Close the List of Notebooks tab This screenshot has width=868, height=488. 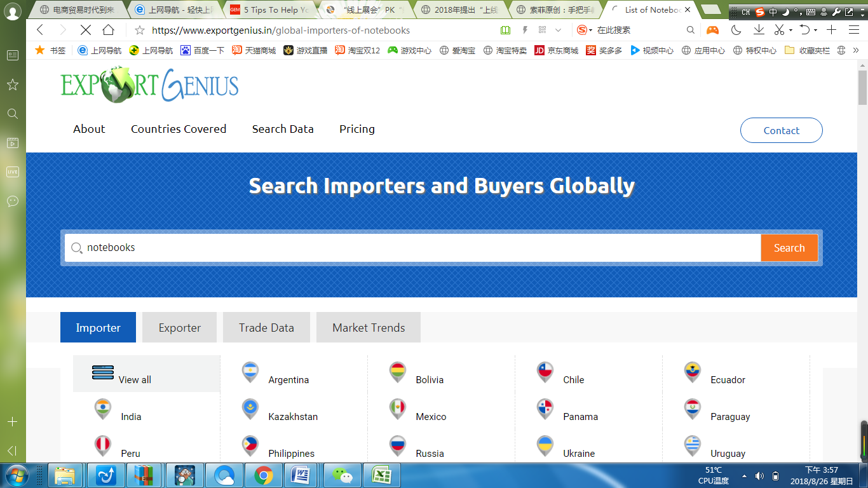coord(688,10)
